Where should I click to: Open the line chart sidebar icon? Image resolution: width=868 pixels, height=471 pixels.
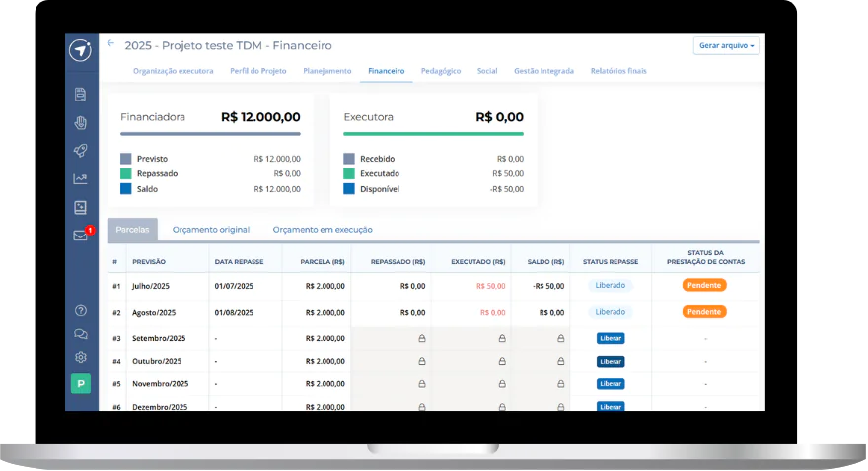80,178
